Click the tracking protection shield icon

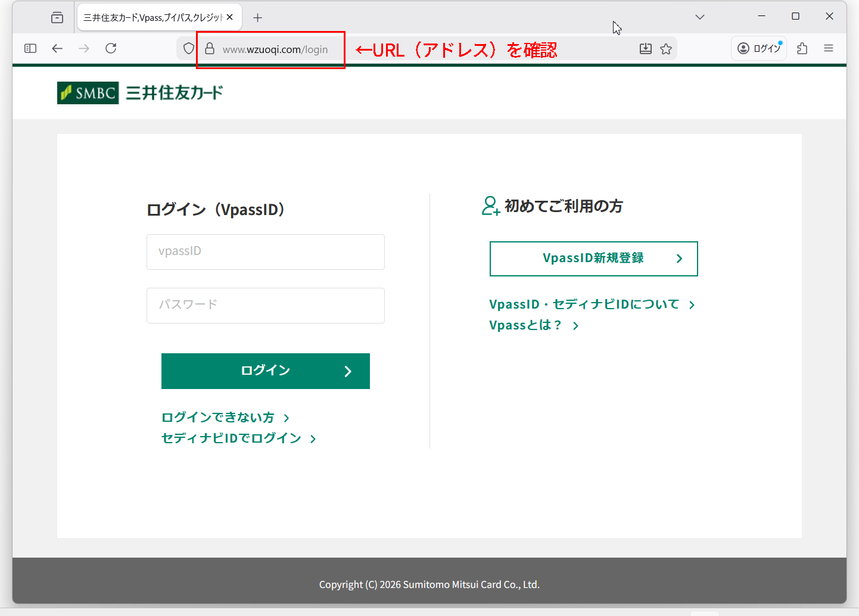[188, 48]
